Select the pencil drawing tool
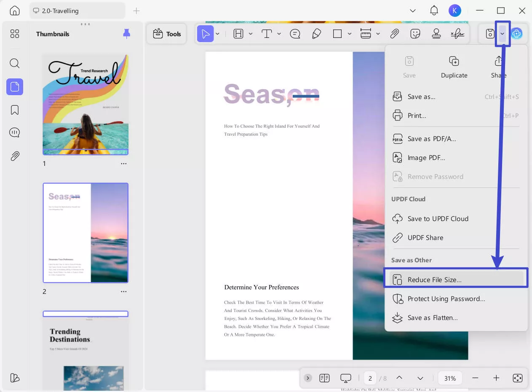532x392 pixels. (x=316, y=34)
